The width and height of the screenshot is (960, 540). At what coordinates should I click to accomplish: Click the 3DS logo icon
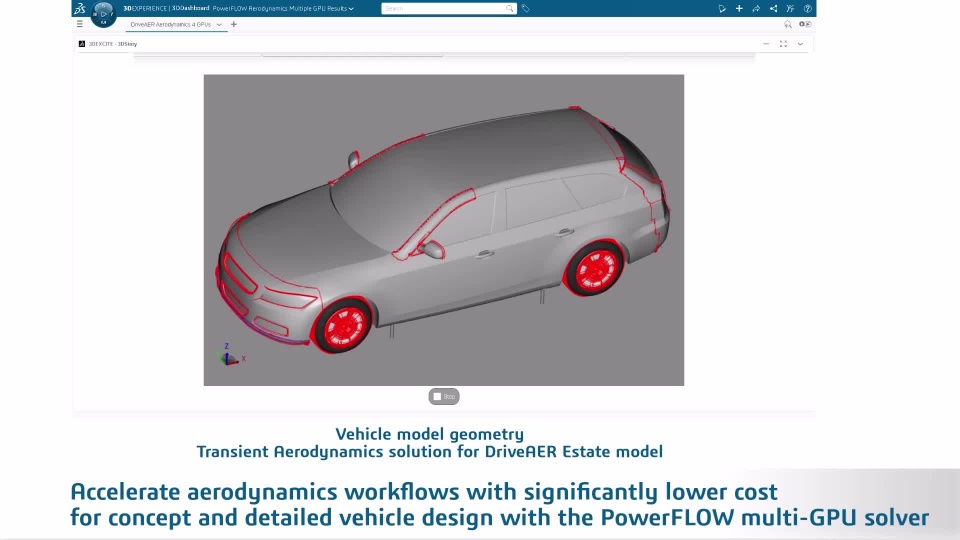pos(80,8)
